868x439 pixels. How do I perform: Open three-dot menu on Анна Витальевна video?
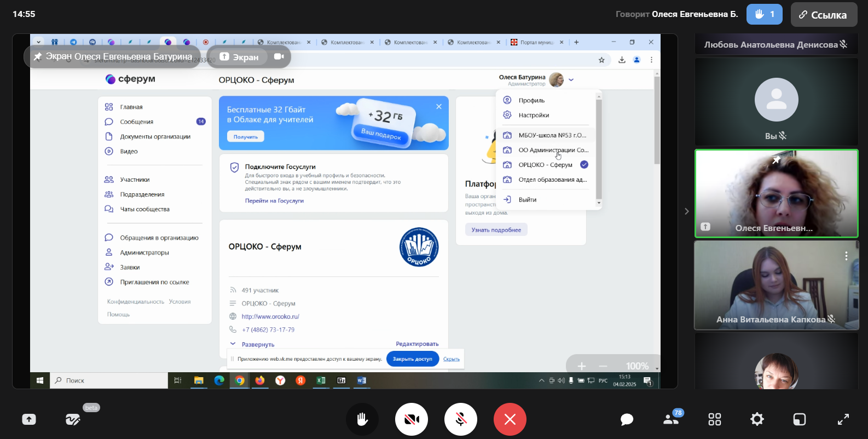[x=846, y=256]
